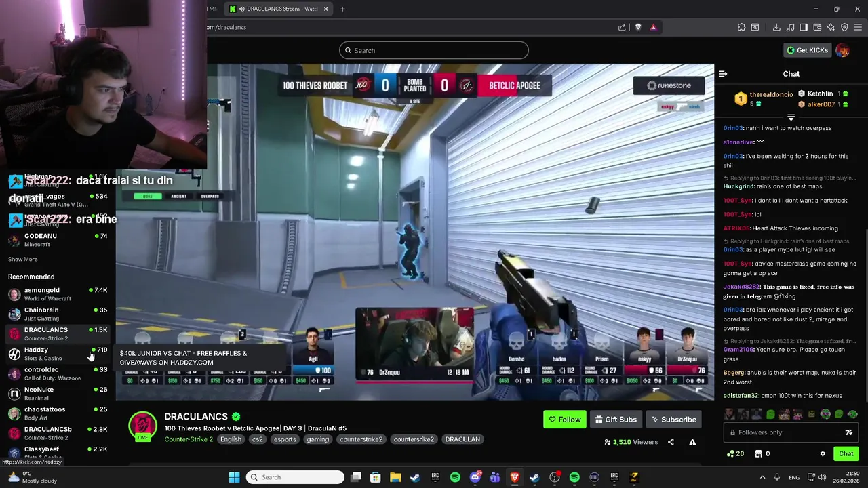Close the DRACULANCS Stream tab
The height and width of the screenshot is (488, 868).
pyautogui.click(x=325, y=9)
